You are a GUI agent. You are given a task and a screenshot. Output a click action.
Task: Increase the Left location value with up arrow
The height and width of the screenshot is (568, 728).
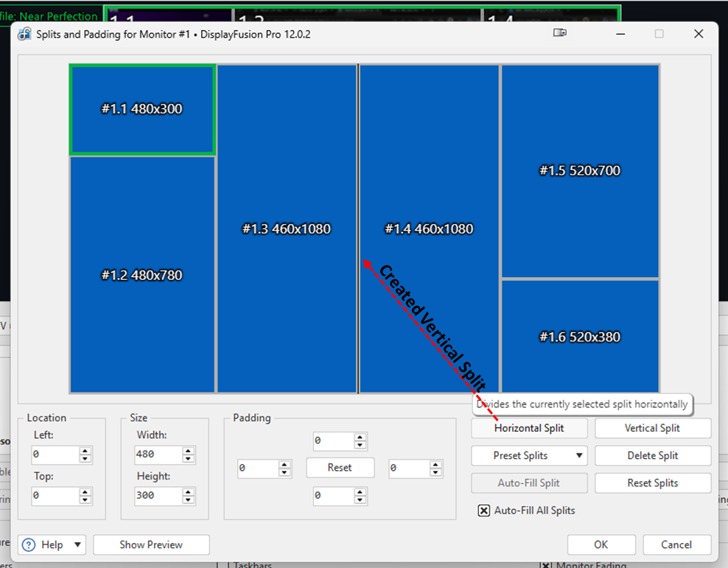pyautogui.click(x=85, y=451)
